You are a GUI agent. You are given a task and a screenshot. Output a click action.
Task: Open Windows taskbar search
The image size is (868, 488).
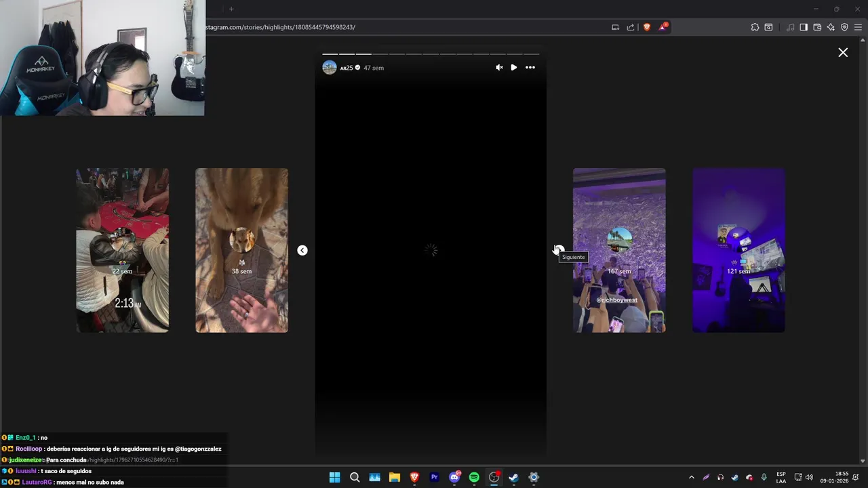(x=355, y=477)
